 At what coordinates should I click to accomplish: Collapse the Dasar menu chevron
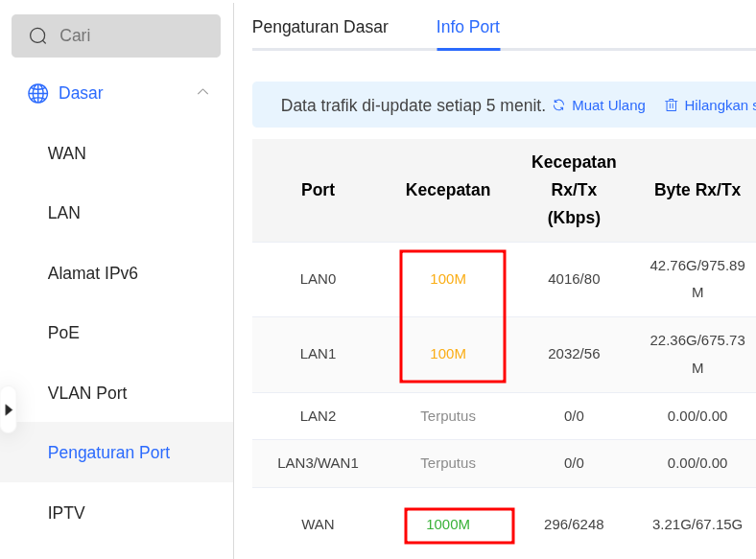point(203,91)
